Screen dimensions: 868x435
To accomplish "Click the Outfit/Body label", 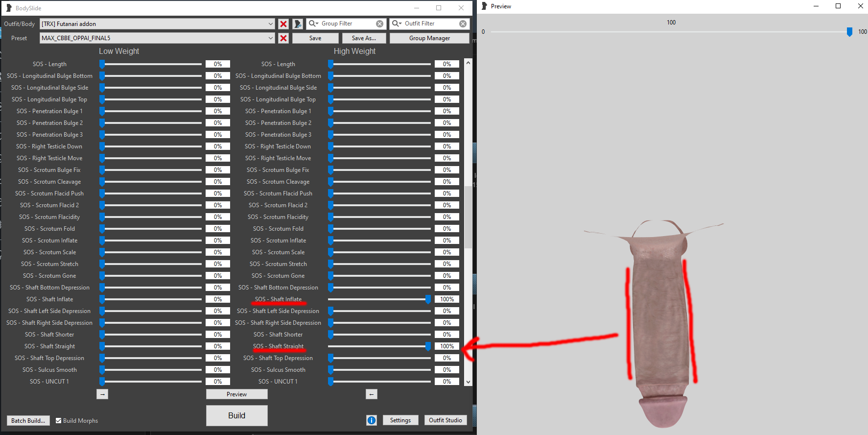I will coord(19,24).
